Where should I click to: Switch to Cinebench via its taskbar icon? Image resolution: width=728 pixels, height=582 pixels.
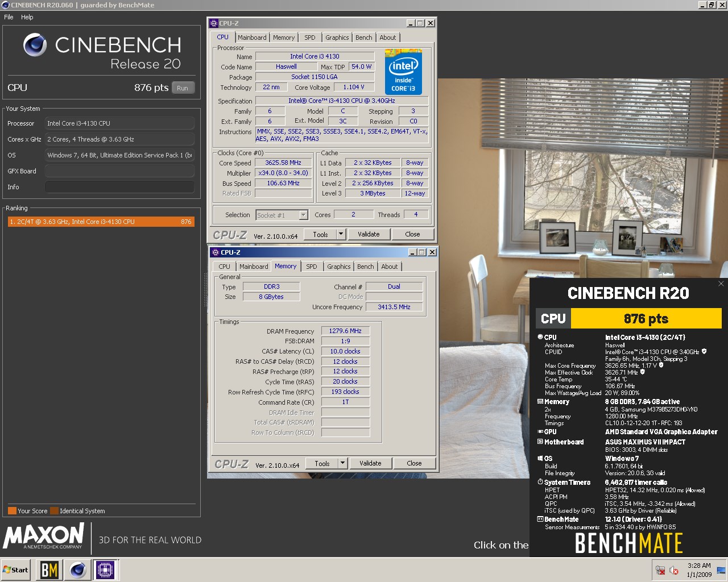pos(78,569)
